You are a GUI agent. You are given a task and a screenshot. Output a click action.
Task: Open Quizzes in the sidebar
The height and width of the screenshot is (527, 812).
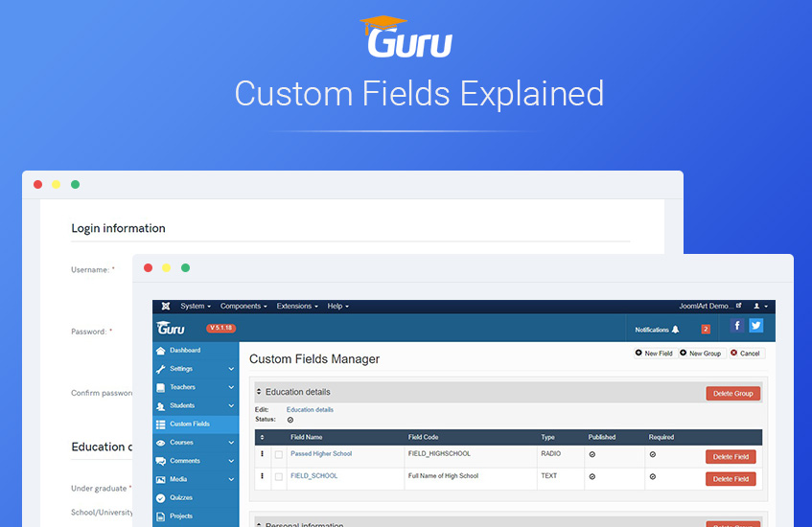pyautogui.click(x=180, y=497)
